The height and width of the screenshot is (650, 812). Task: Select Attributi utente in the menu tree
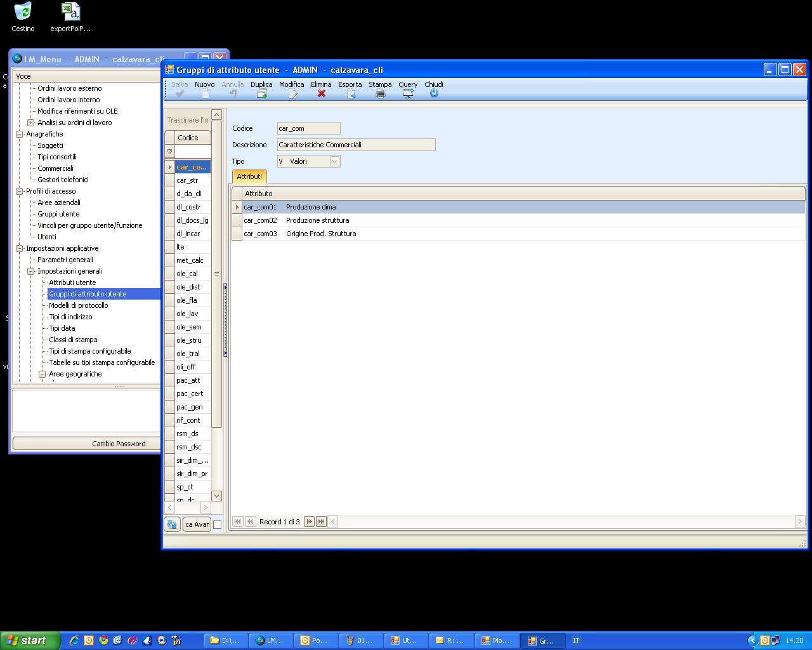pyautogui.click(x=72, y=282)
